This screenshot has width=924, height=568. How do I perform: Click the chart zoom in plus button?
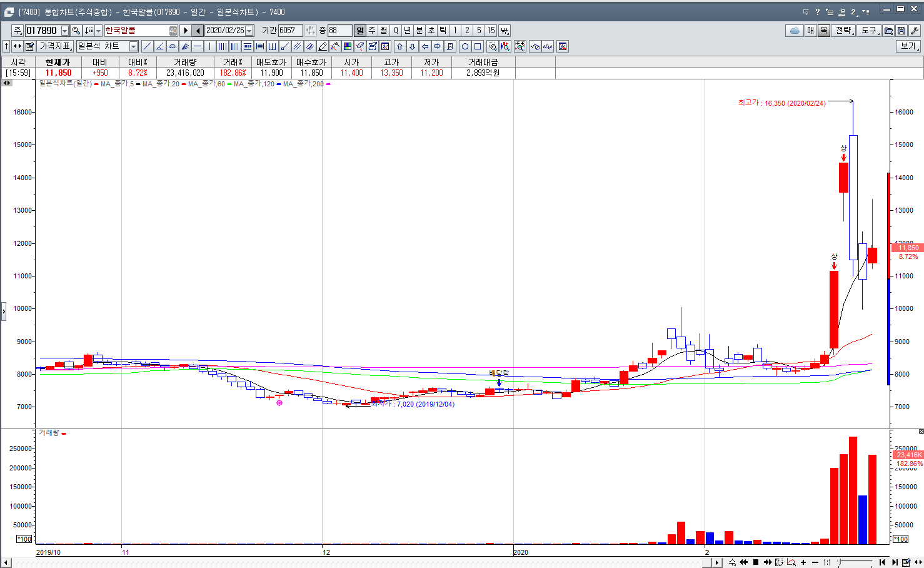click(x=803, y=562)
